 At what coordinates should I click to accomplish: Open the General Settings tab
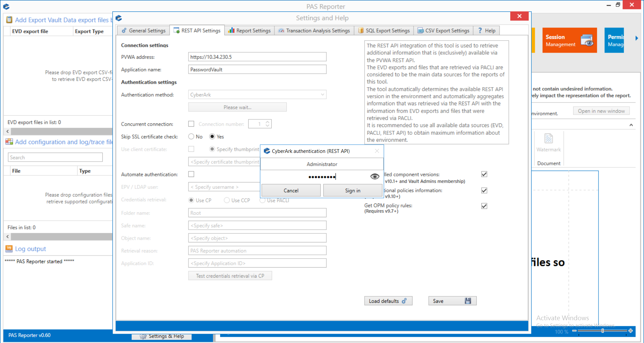pos(143,31)
